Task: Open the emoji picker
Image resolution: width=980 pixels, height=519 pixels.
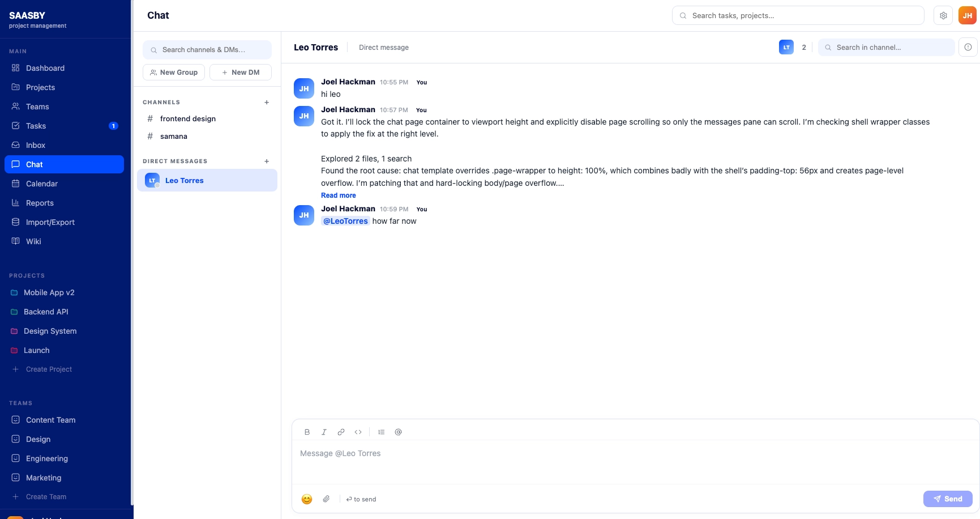Action: [306, 499]
